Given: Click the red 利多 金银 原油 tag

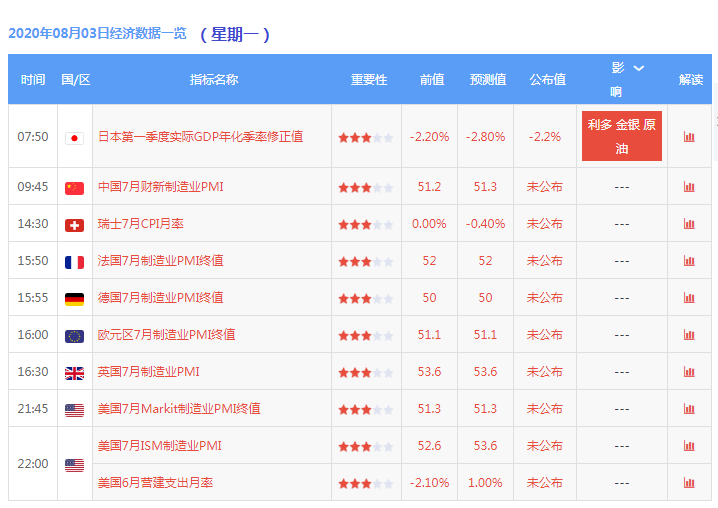Looking at the screenshot, I should click(x=622, y=136).
